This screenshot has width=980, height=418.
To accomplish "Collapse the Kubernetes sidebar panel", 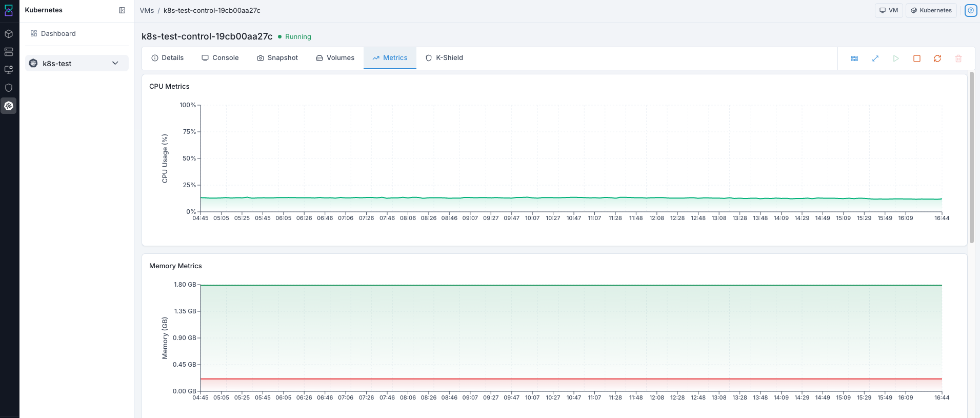I will 122,10.
